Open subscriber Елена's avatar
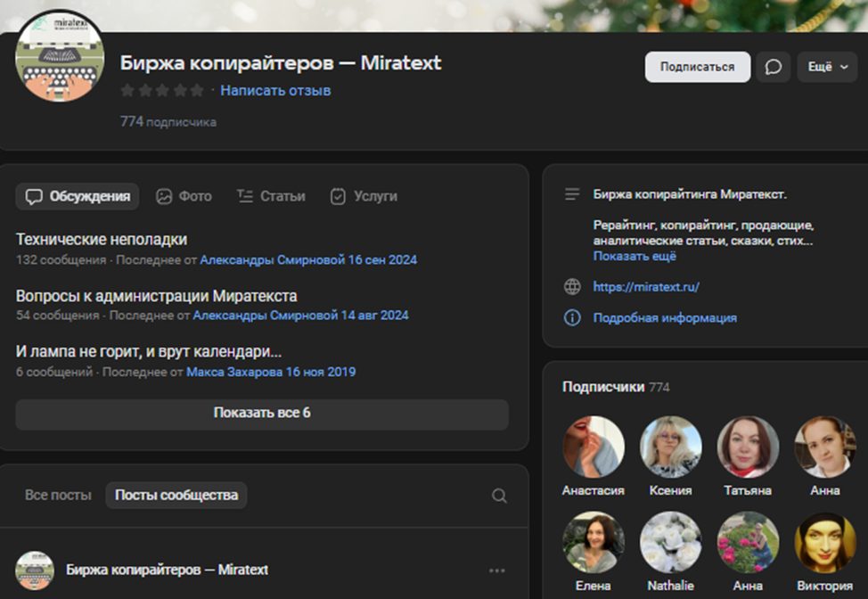The width and height of the screenshot is (868, 599). tap(594, 542)
